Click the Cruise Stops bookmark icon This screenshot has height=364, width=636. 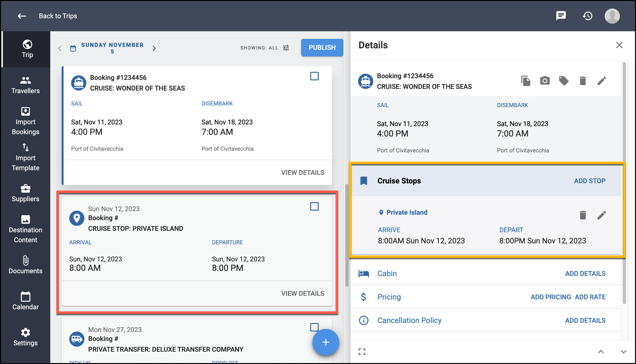(364, 181)
